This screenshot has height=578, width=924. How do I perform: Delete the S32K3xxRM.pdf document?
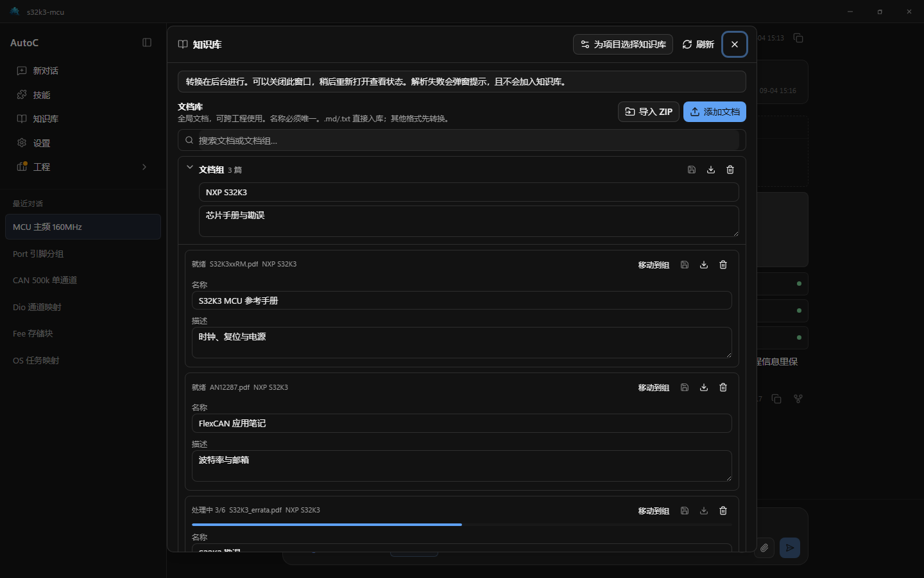pos(723,265)
